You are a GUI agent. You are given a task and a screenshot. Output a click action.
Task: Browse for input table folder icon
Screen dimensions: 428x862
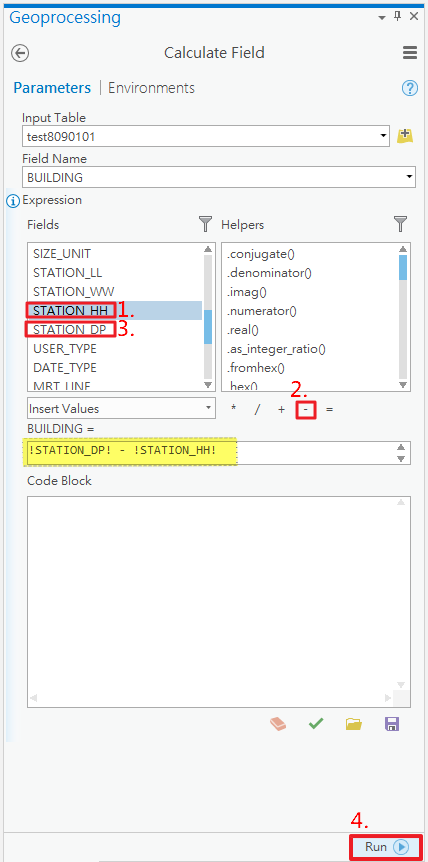[x=405, y=135]
